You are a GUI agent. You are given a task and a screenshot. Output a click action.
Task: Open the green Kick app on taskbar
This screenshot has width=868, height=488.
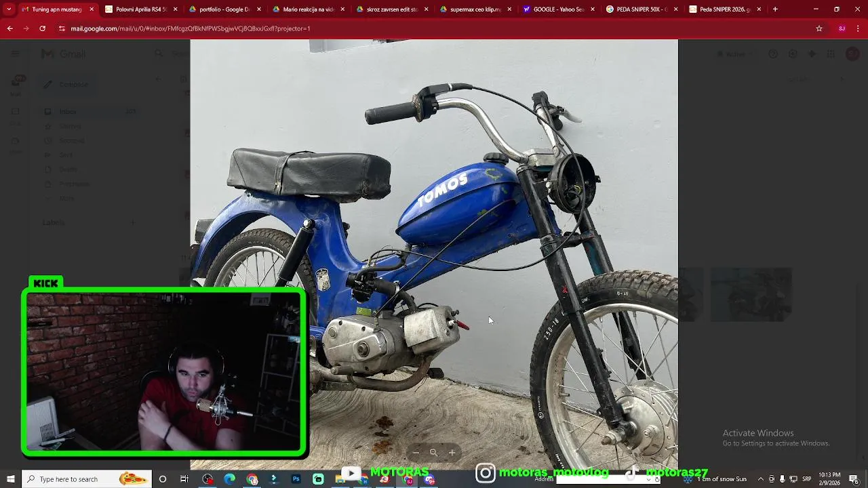pyautogui.click(x=318, y=479)
